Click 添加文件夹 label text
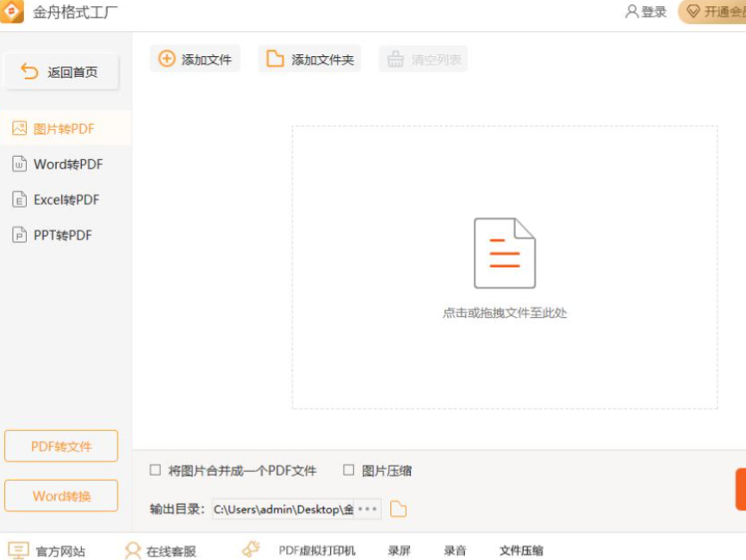 [x=322, y=60]
